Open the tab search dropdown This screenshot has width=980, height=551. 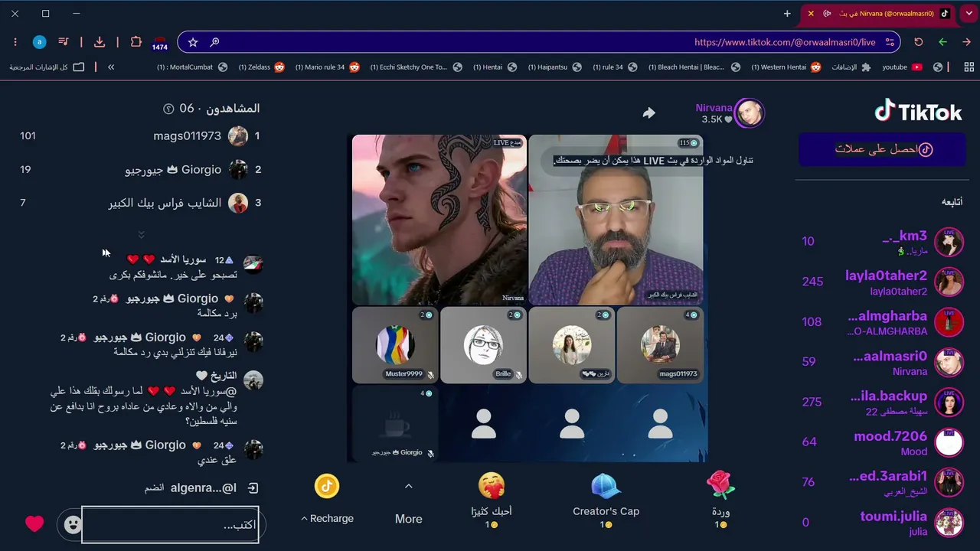pos(969,14)
